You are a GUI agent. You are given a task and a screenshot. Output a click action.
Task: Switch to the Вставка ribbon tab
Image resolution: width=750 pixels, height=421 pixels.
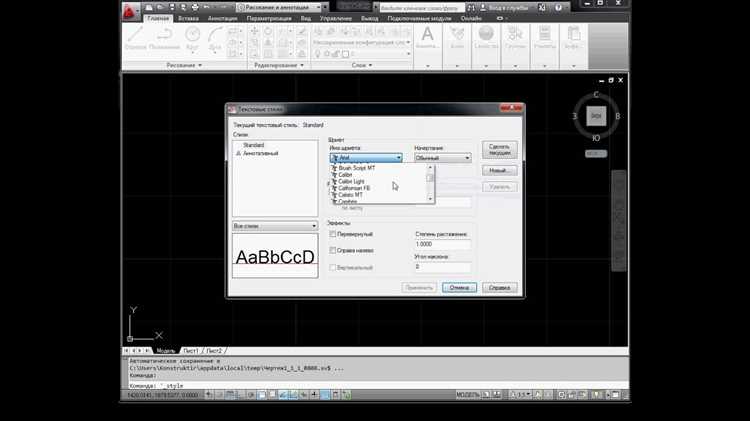(x=188, y=18)
